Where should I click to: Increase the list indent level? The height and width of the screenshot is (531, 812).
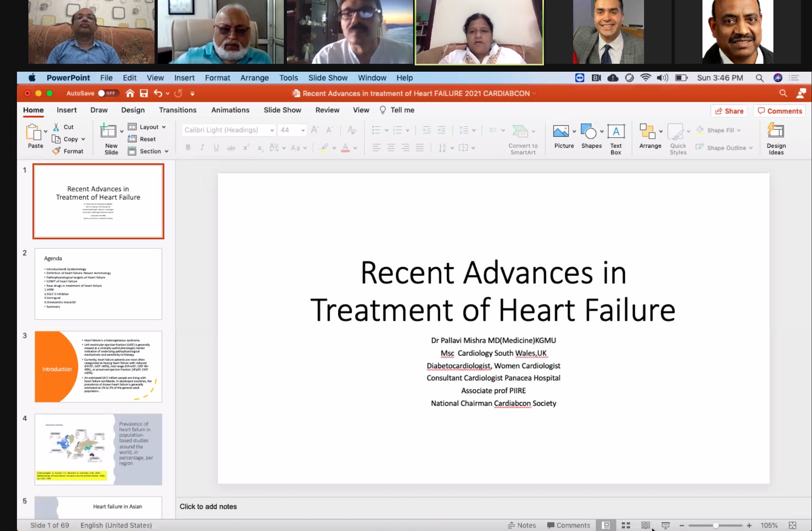click(441, 130)
